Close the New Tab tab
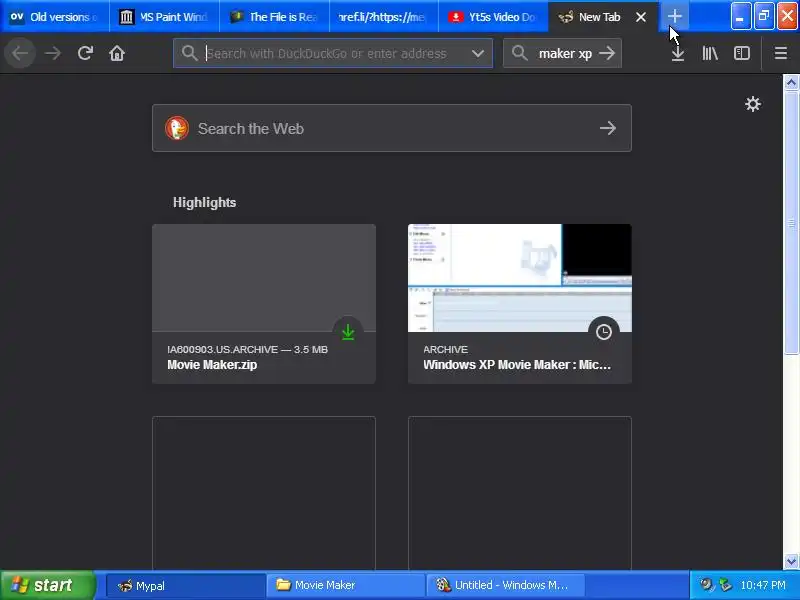800x600 pixels. tap(641, 17)
